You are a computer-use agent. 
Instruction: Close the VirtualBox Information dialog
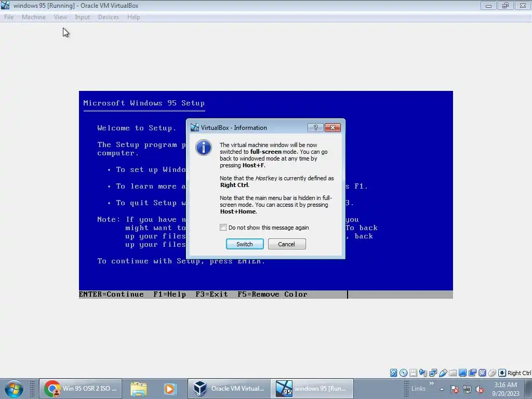(x=332, y=128)
